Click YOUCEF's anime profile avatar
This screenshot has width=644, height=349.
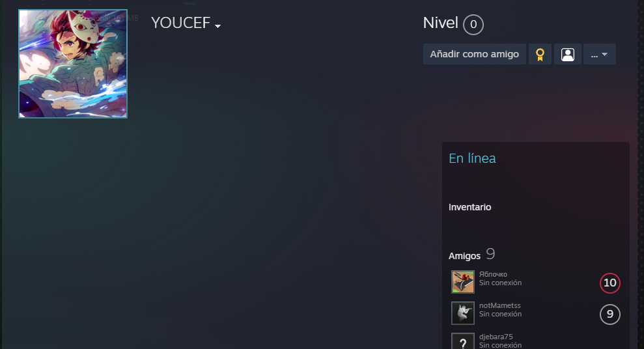click(73, 64)
